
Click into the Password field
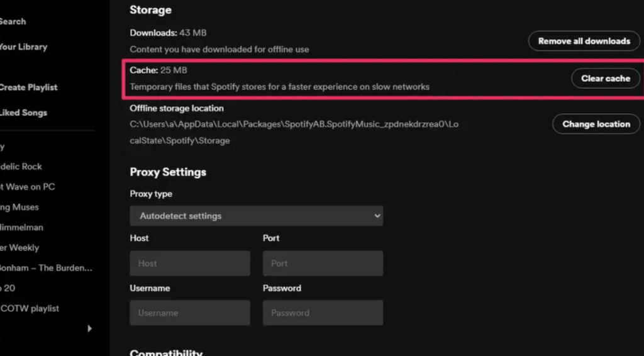pos(323,313)
